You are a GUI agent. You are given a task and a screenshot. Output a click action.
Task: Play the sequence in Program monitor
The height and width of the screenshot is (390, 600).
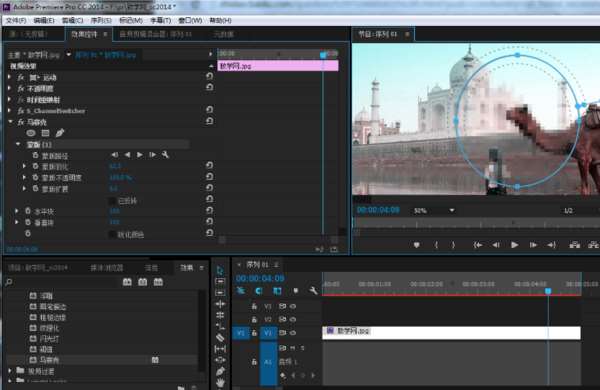(x=515, y=245)
